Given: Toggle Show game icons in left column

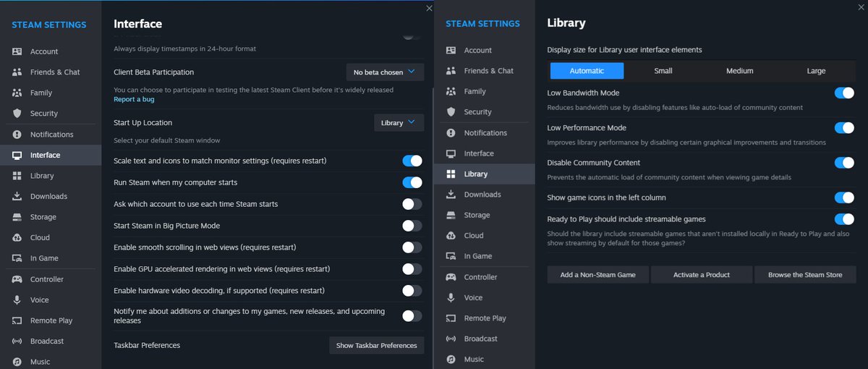Looking at the screenshot, I should coord(844,198).
